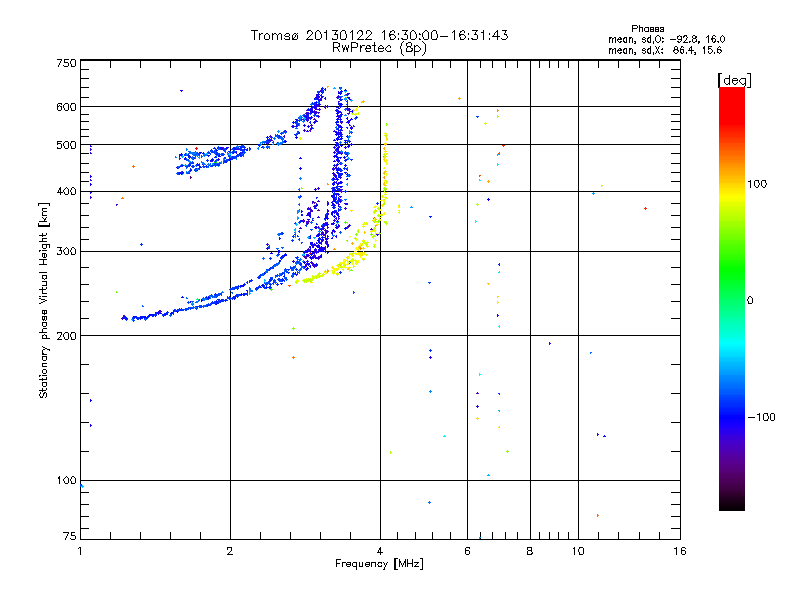Click the Phases statistics heading
The height and width of the screenshot is (600, 800).
point(647,29)
